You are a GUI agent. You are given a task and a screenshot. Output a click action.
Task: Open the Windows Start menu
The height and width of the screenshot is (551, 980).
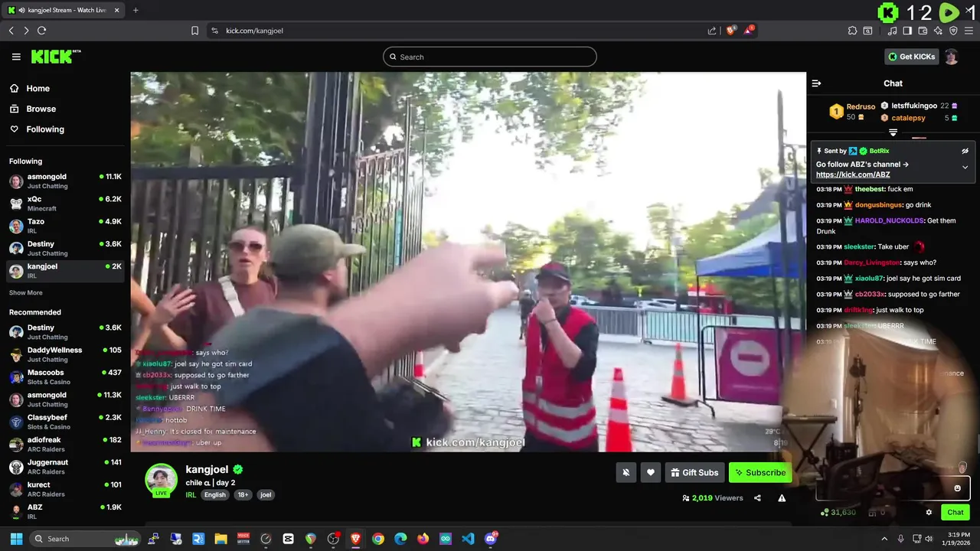(x=16, y=539)
